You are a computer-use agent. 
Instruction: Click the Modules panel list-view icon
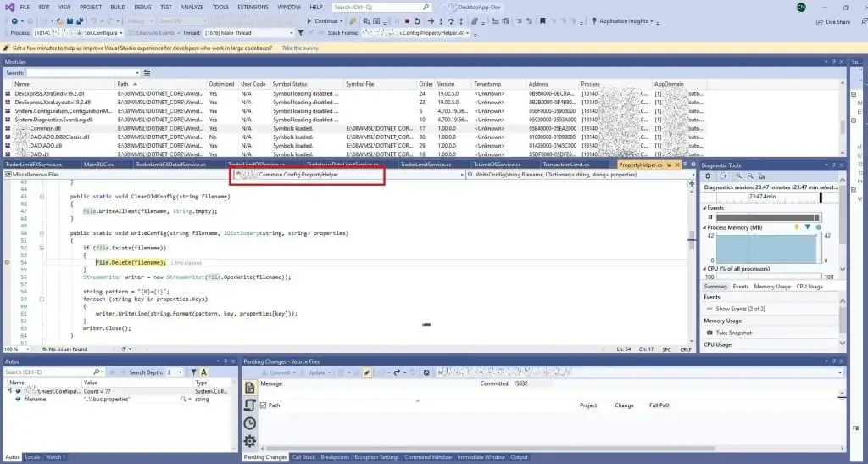[147, 73]
